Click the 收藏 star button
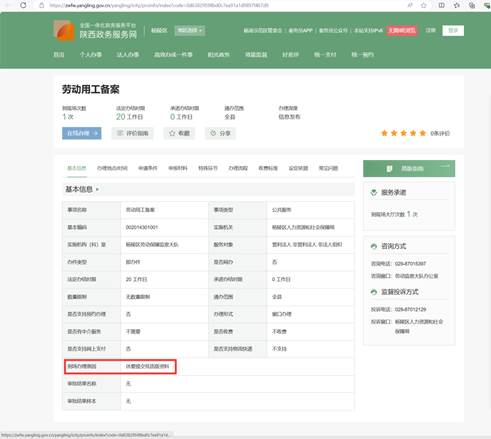Viewport: 491px width, 439px height. tap(179, 133)
